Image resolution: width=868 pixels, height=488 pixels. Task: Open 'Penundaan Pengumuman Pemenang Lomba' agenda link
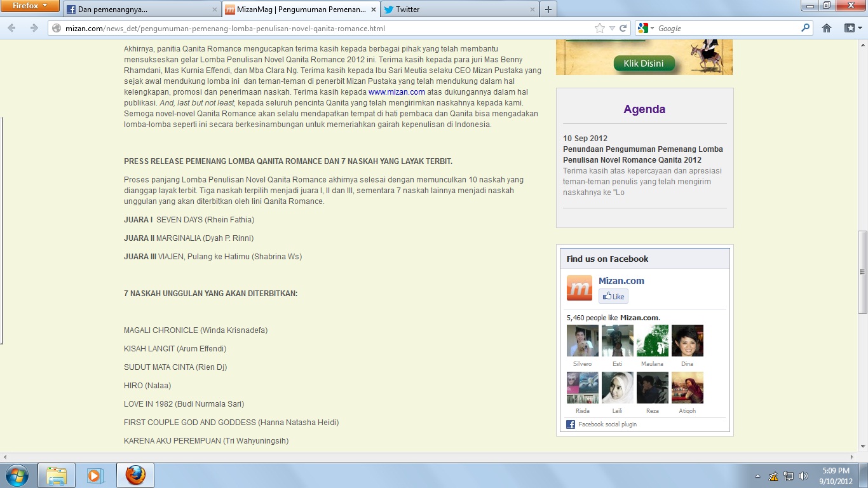pyautogui.click(x=643, y=154)
